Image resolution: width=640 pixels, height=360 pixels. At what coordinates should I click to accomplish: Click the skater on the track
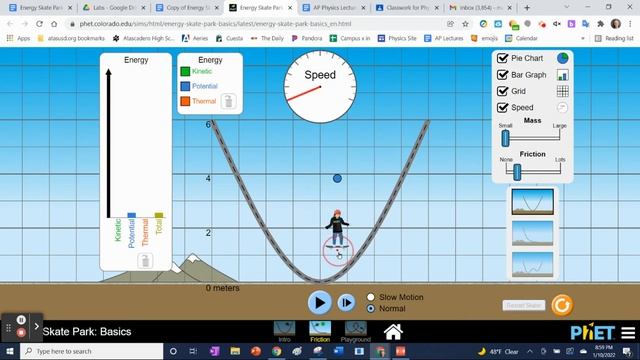pos(338,229)
